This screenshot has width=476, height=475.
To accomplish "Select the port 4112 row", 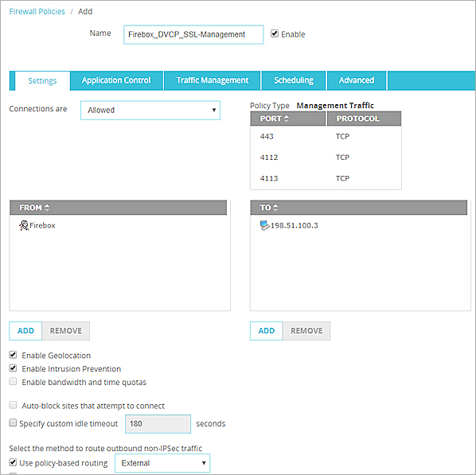I will click(x=326, y=158).
